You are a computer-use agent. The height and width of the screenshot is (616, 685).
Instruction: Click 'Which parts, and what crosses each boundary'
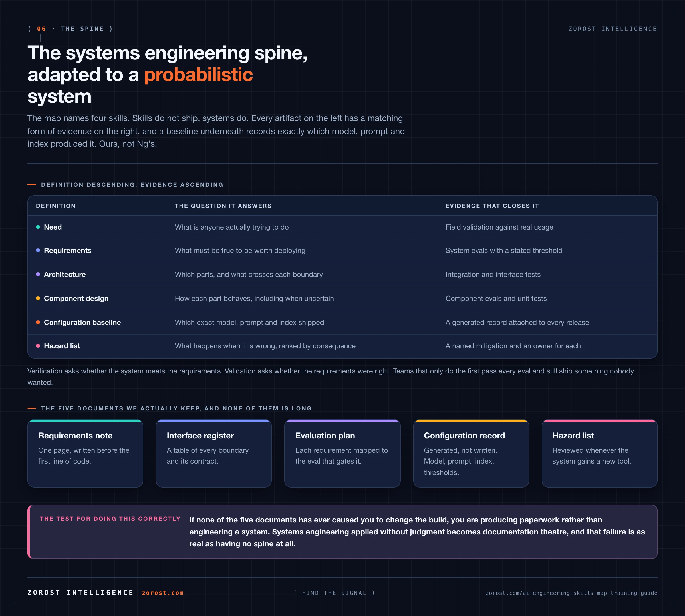tap(249, 275)
